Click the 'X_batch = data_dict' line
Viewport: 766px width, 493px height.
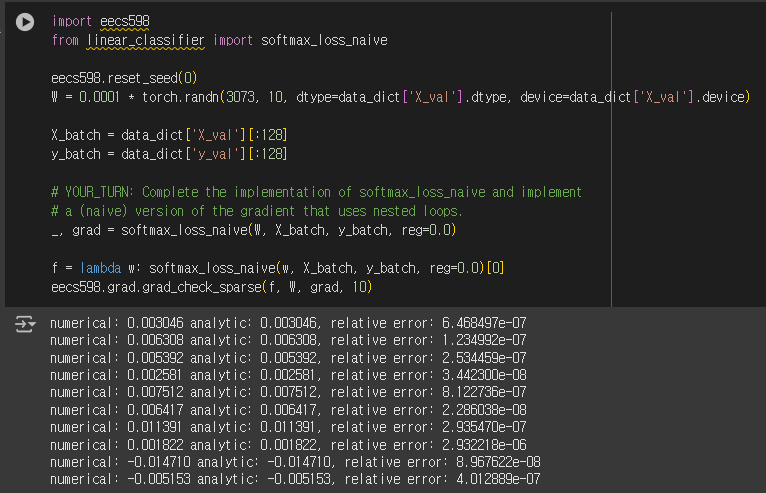click(169, 135)
